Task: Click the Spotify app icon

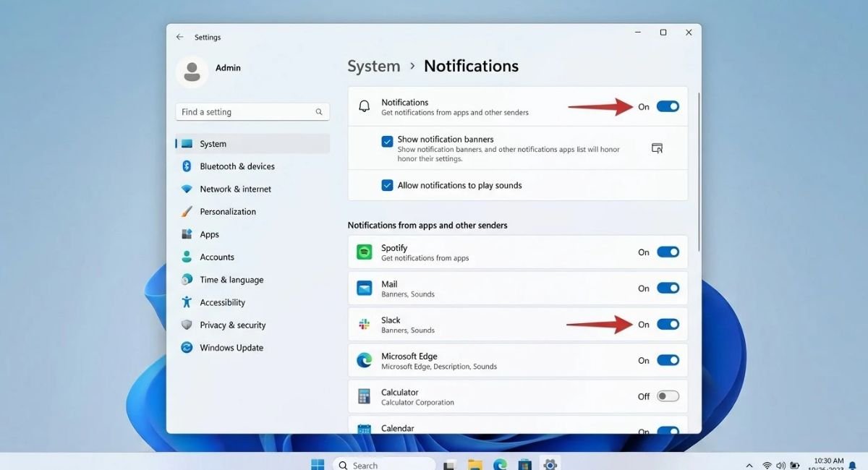Action: (365, 252)
